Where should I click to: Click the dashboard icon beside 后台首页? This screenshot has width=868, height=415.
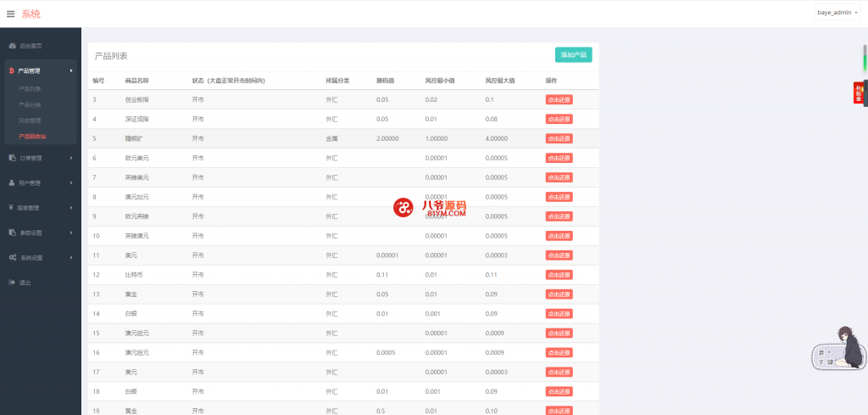coord(12,46)
